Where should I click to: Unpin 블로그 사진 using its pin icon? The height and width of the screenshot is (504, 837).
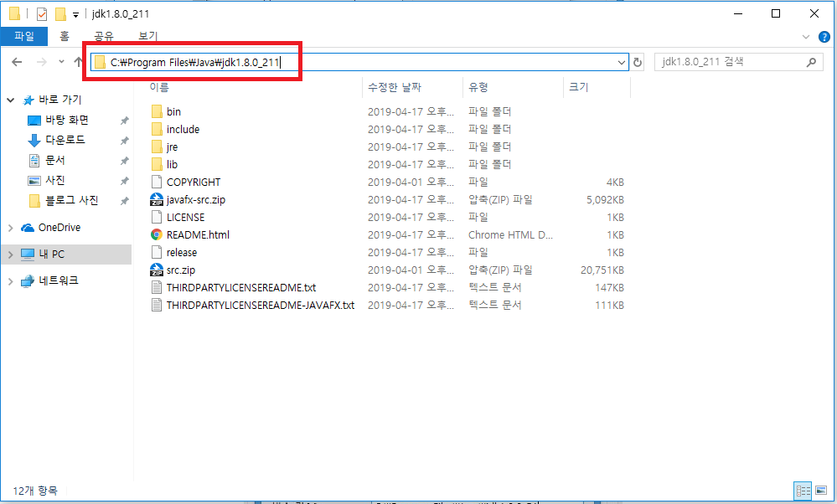(124, 201)
